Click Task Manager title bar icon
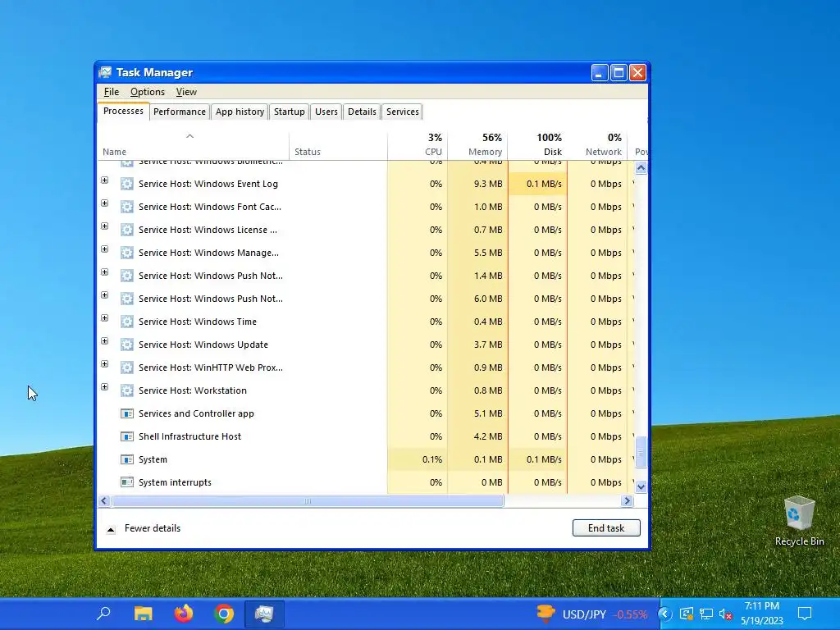The height and width of the screenshot is (630, 840). point(106,72)
